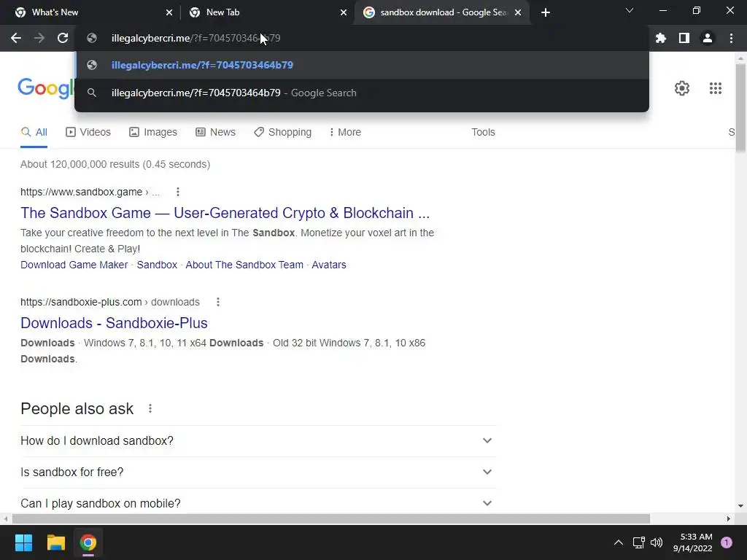Open the Extensions puzzle icon
The height and width of the screenshot is (560, 747).
(x=661, y=38)
